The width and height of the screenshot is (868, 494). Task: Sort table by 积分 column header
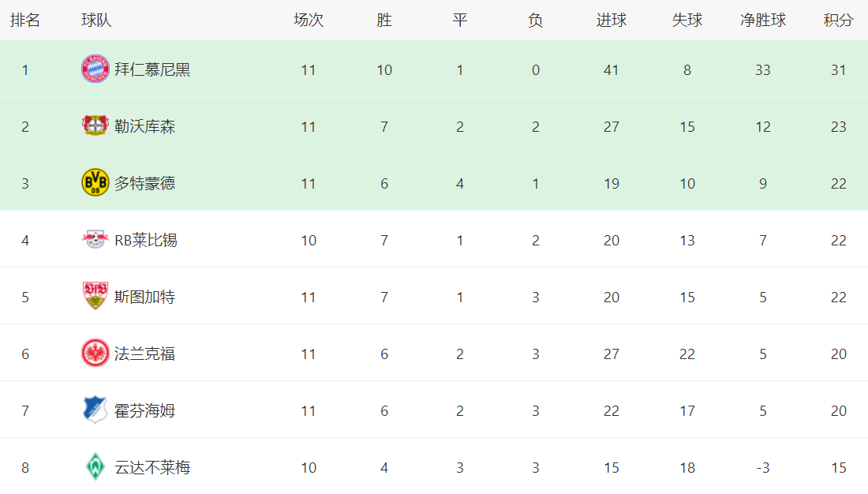coord(838,21)
